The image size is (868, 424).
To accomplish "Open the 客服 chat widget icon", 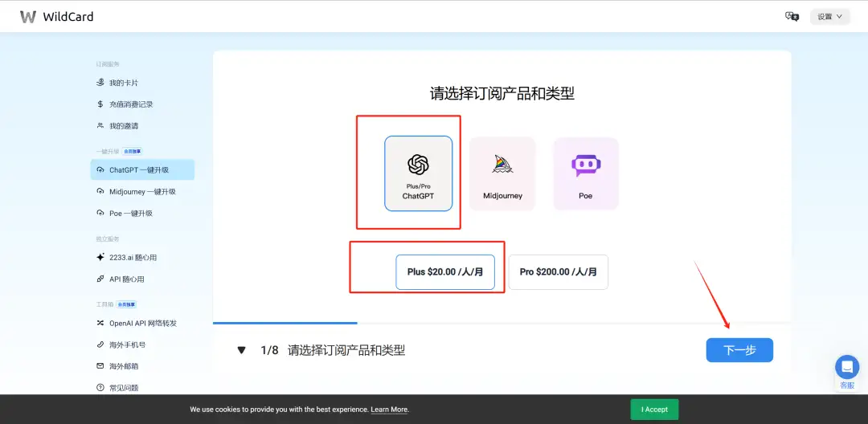I will click(847, 367).
